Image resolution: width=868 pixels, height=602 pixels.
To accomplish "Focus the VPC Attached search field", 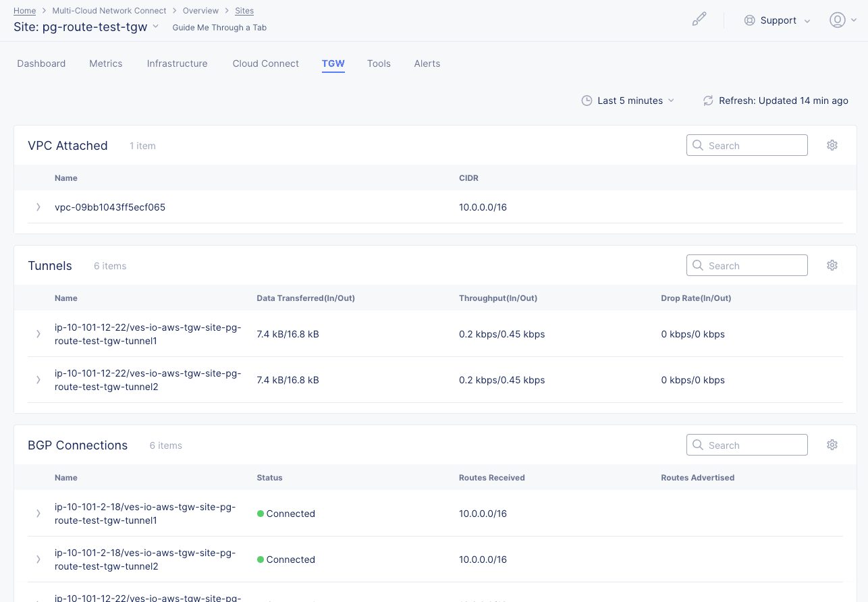I will point(747,145).
